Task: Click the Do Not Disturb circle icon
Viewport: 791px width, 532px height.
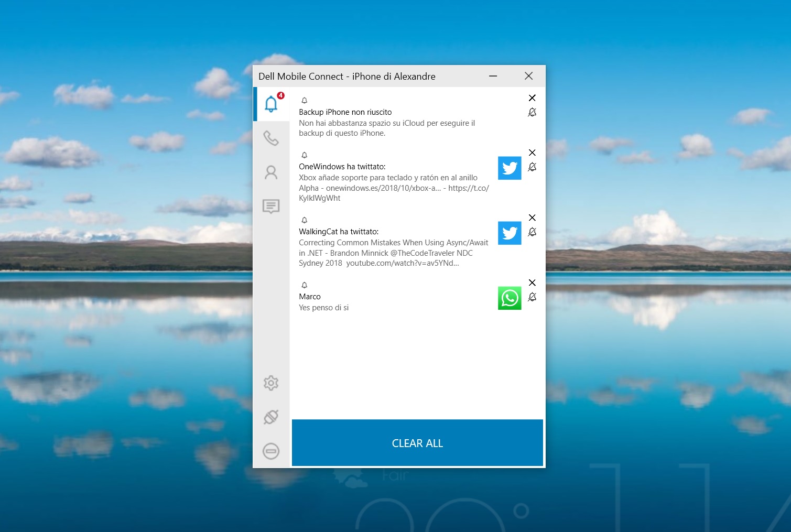Action: coord(271,451)
